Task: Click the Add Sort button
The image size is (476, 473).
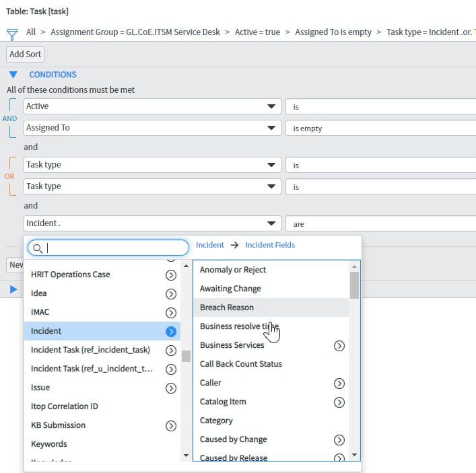Action: [x=26, y=54]
